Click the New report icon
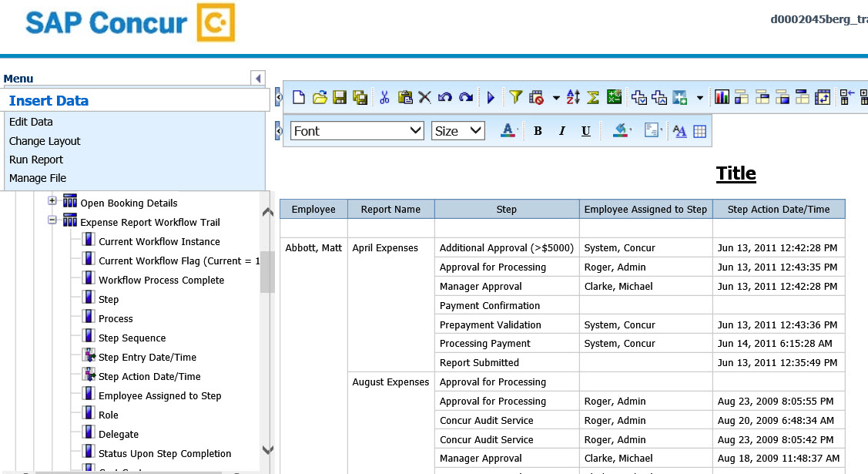Screen dimensions: 868x474 [299, 97]
